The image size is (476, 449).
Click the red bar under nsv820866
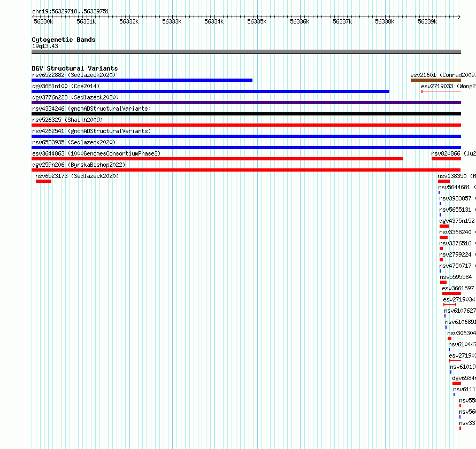[x=446, y=159]
